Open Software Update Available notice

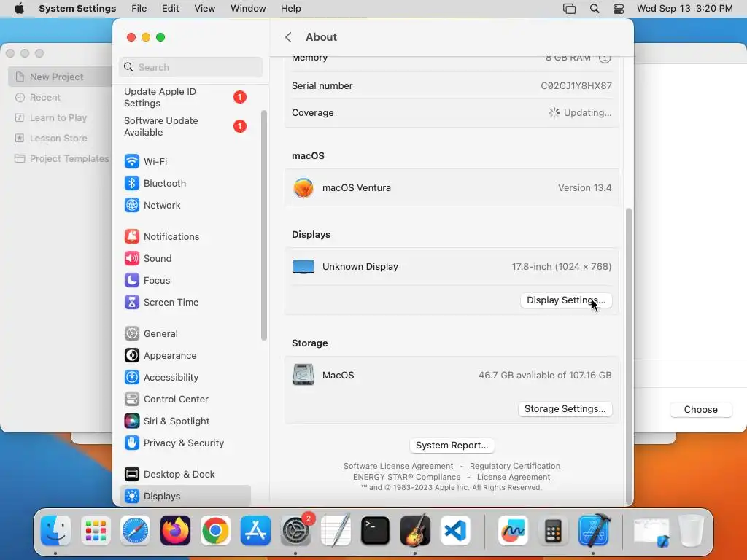(x=185, y=126)
